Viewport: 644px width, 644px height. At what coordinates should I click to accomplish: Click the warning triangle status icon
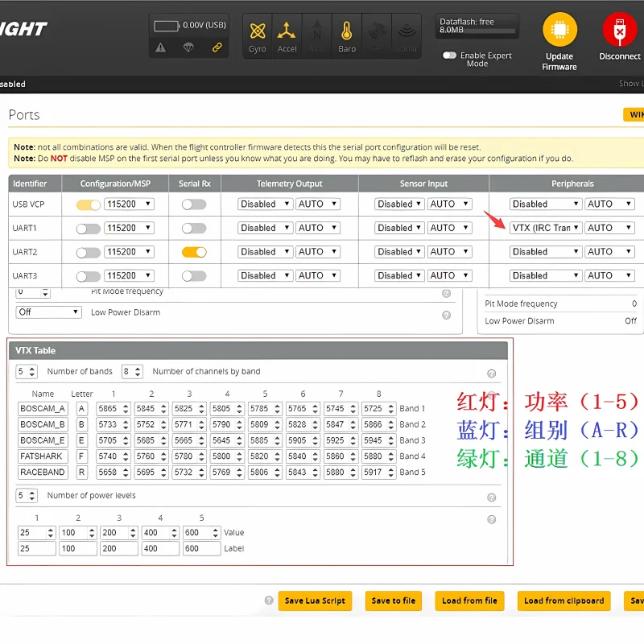click(x=160, y=47)
